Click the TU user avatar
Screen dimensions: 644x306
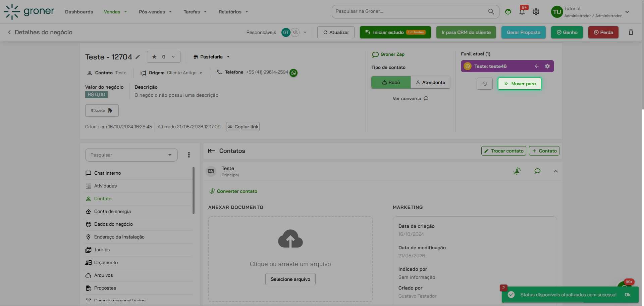[557, 12]
